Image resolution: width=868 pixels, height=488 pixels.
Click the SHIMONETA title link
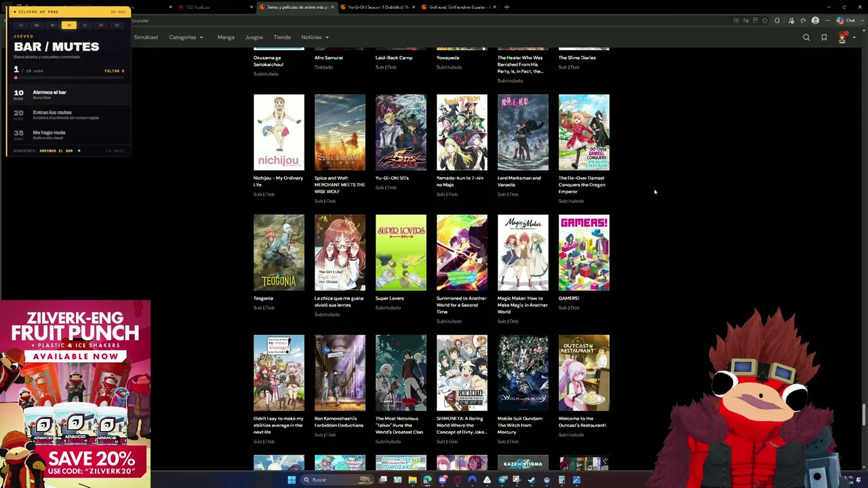[x=462, y=425]
